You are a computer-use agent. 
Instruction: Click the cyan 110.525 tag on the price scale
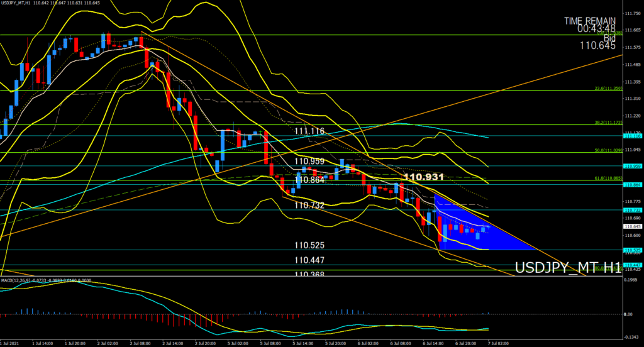tap(633, 250)
